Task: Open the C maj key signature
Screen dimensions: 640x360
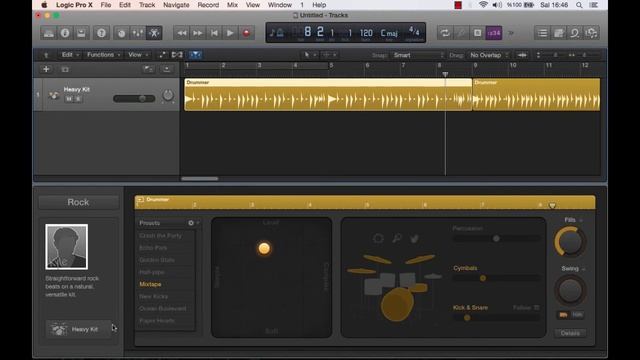Action: [x=389, y=33]
